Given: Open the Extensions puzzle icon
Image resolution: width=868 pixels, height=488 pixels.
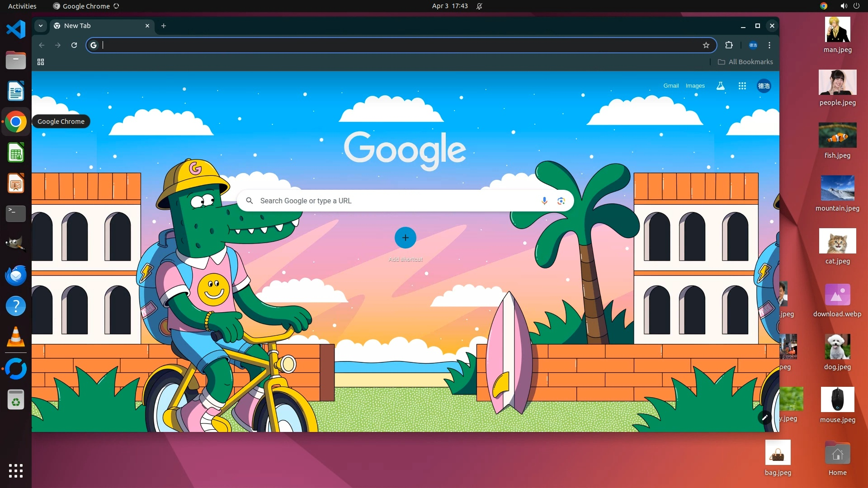Looking at the screenshot, I should point(729,45).
